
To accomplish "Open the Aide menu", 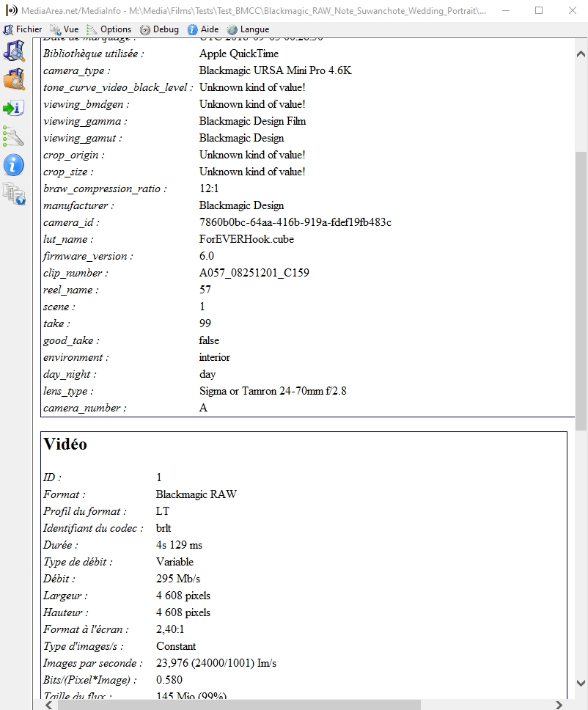I will (x=203, y=29).
